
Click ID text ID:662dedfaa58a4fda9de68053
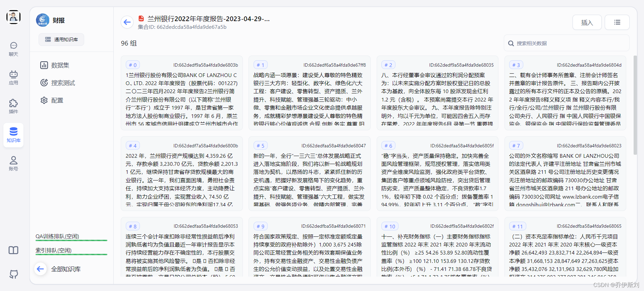coord(206,226)
